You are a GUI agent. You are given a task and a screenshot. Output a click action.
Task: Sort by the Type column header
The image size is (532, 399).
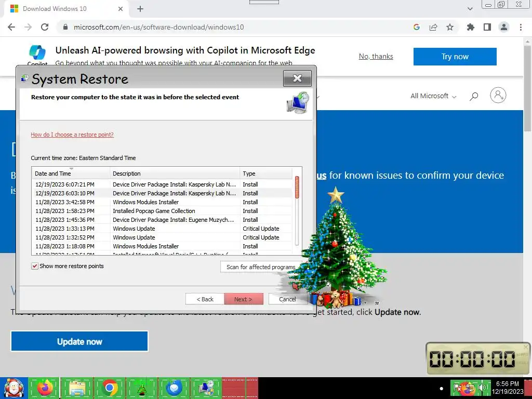click(x=265, y=174)
